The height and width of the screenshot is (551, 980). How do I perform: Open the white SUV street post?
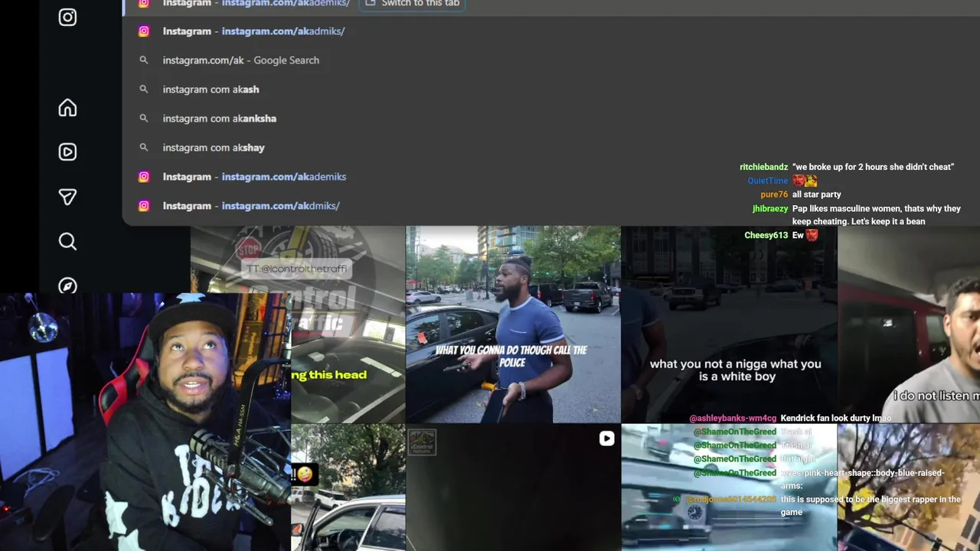pos(348,487)
